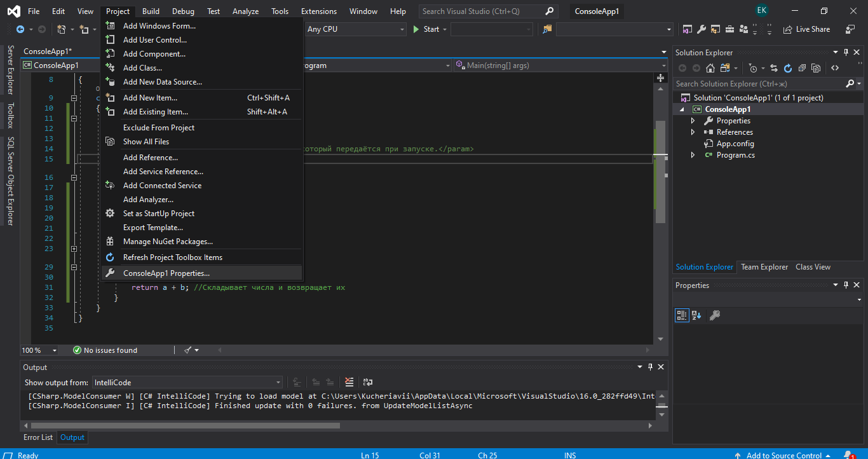Open the Build menu
This screenshot has width=868, height=459.
coord(151,11)
